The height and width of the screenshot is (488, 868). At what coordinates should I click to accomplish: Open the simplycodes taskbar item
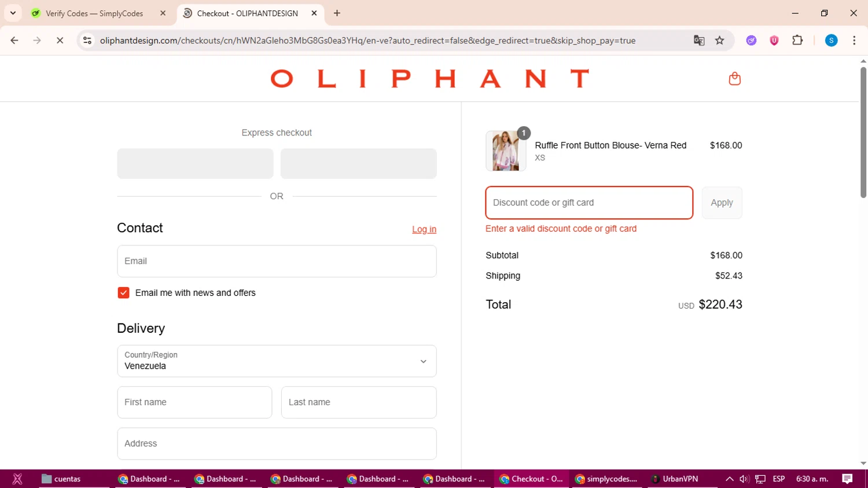[x=606, y=479]
